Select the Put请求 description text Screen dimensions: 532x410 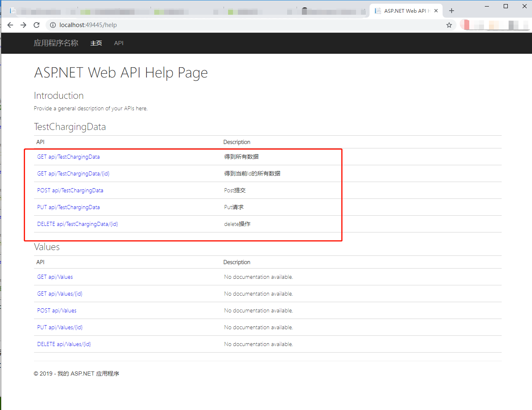(x=234, y=207)
